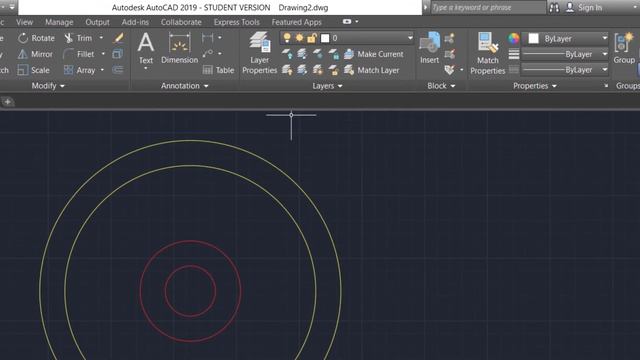Click the object color wheel
The image size is (640, 360).
point(513,38)
